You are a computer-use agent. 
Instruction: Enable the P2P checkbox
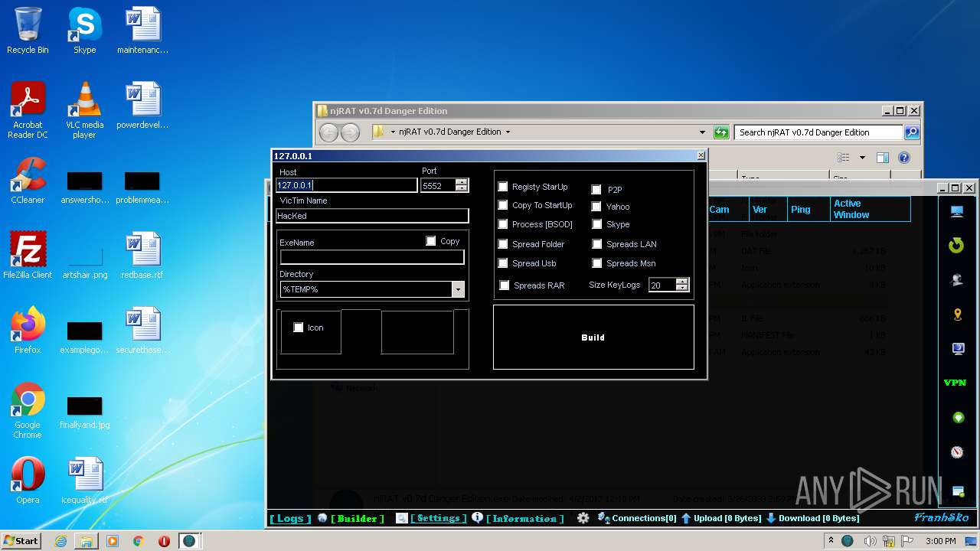(x=596, y=190)
